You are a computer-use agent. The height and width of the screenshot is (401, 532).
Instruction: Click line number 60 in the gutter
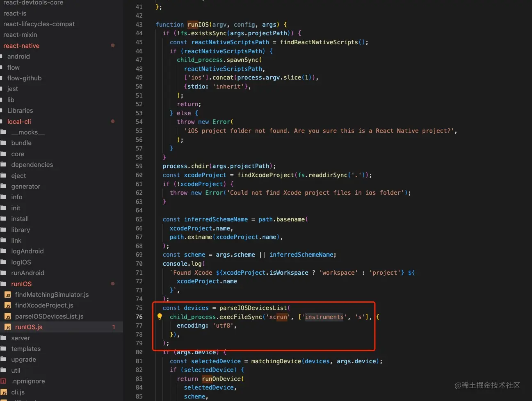pos(139,175)
